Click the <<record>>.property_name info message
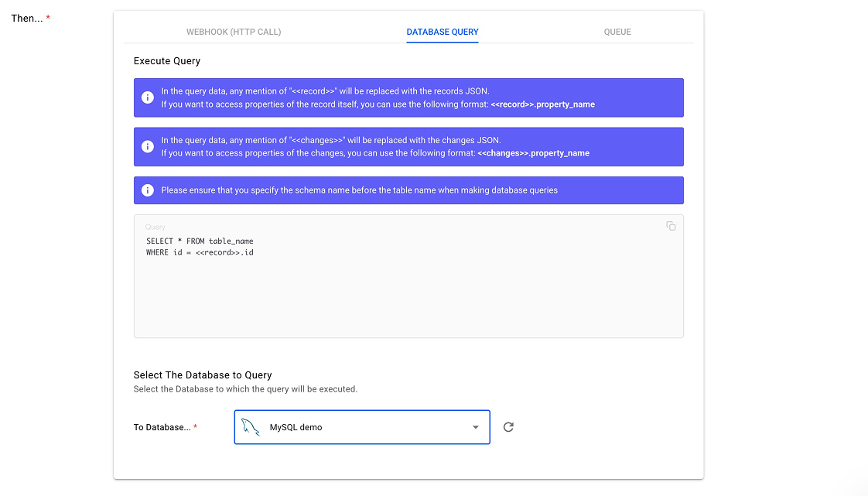The image size is (868, 496). [378, 97]
